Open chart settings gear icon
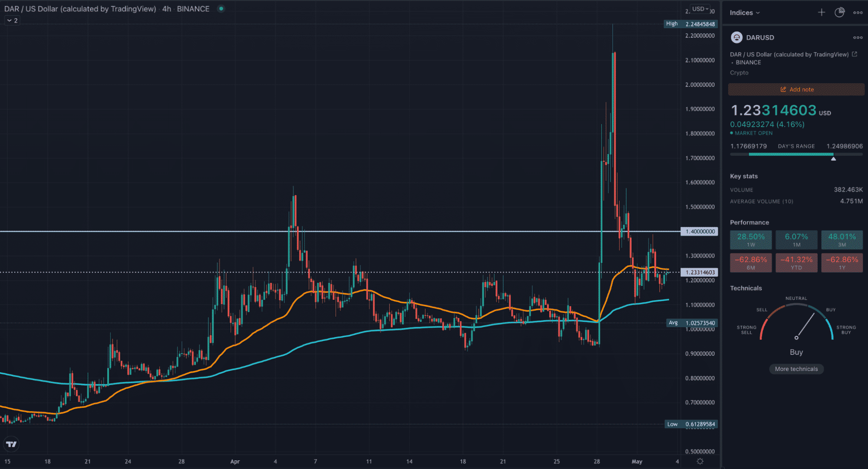The width and height of the screenshot is (868, 469). click(x=700, y=461)
